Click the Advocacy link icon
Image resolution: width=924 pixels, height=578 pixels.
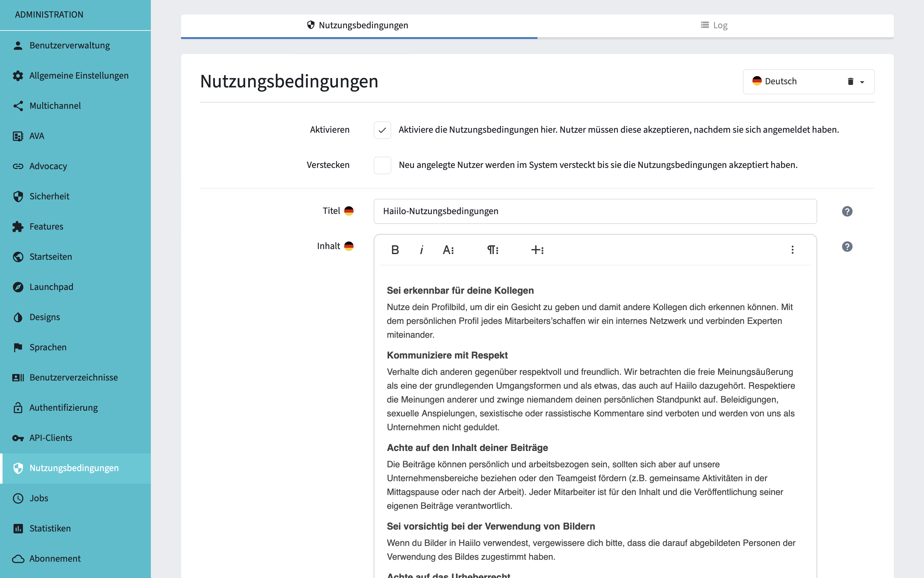(x=18, y=166)
